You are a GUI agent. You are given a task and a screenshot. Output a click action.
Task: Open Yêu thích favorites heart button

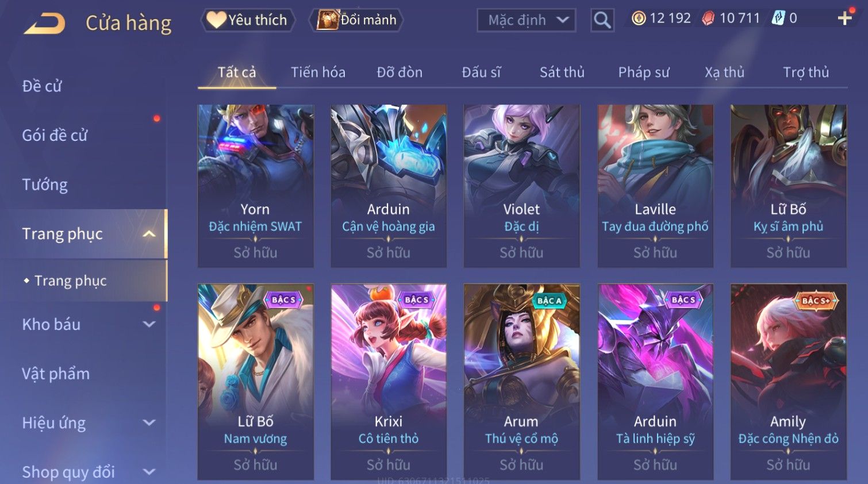tap(248, 20)
